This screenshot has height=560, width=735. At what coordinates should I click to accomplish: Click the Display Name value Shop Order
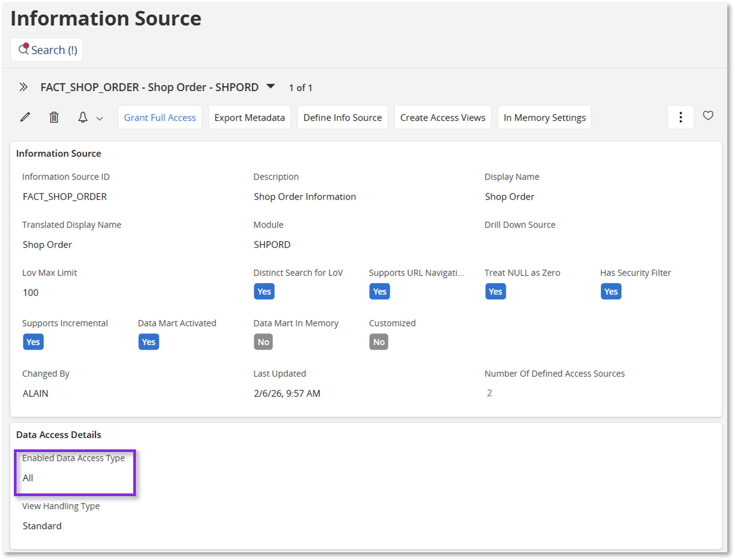tap(509, 197)
